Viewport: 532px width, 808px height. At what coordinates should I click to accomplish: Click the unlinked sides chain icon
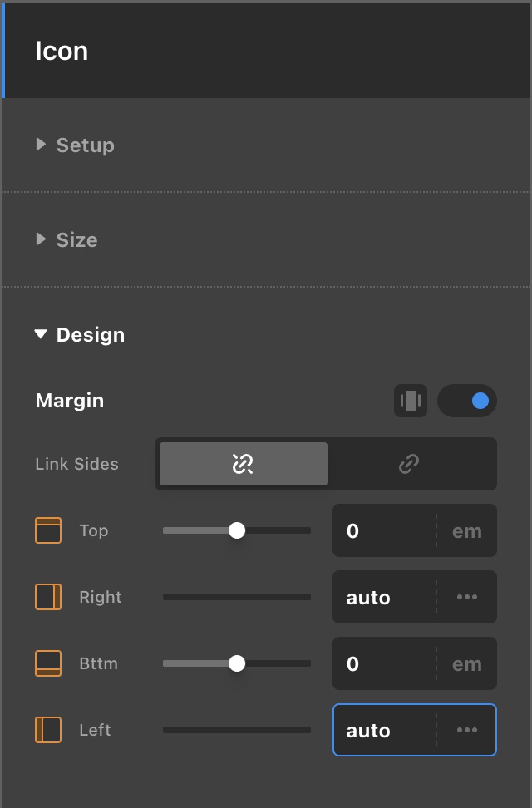point(243,464)
